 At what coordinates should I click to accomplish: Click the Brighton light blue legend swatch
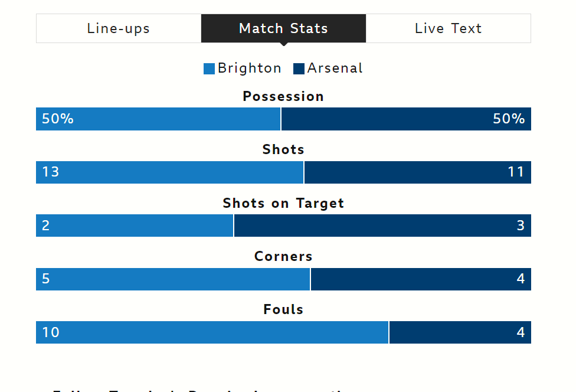click(209, 68)
